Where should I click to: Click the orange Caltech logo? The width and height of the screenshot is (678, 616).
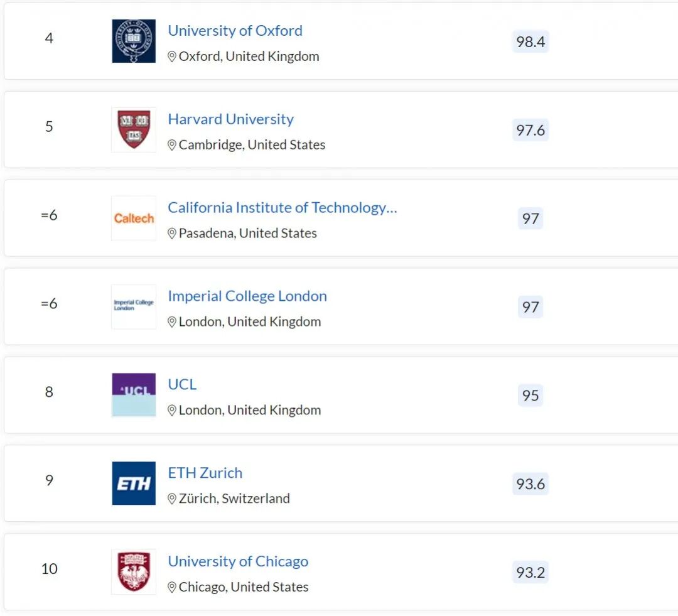coord(134,219)
